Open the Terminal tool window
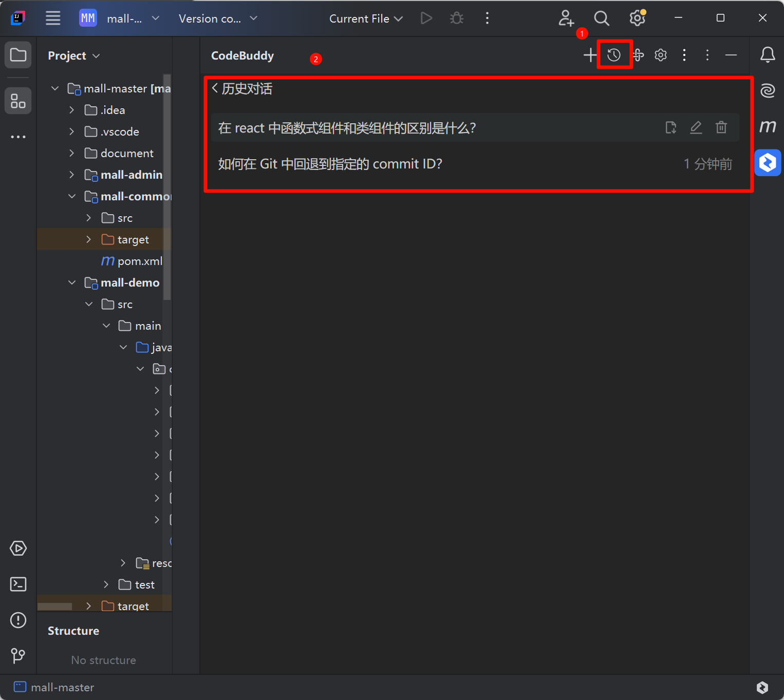This screenshot has width=784, height=700. pos(18,584)
